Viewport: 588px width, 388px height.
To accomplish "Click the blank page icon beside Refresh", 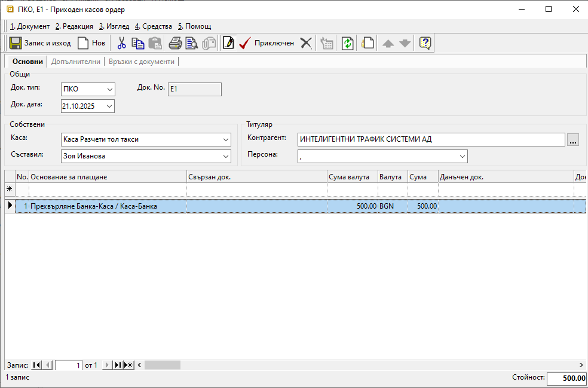I will point(368,43).
